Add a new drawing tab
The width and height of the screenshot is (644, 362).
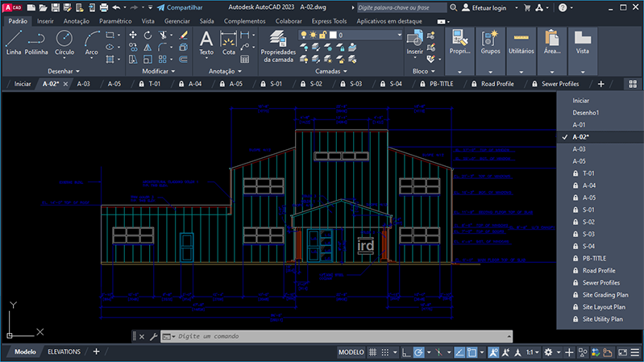tap(600, 84)
